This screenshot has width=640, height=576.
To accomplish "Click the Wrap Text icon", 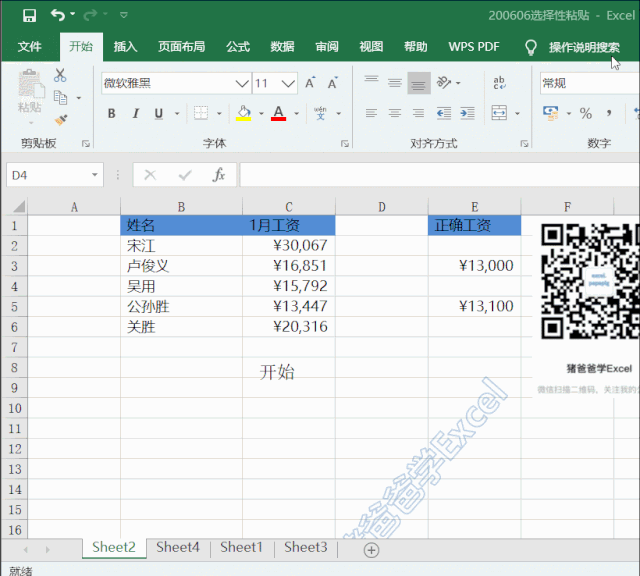I will 499,83.
